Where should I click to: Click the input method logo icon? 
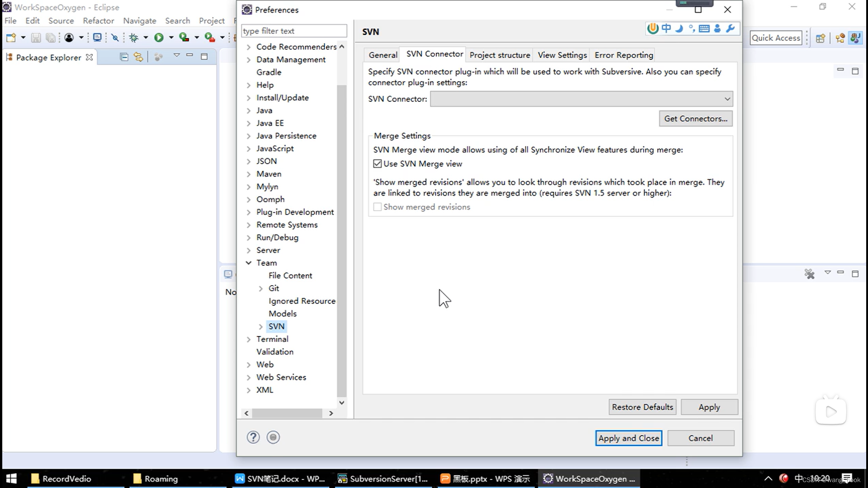pyautogui.click(x=652, y=28)
